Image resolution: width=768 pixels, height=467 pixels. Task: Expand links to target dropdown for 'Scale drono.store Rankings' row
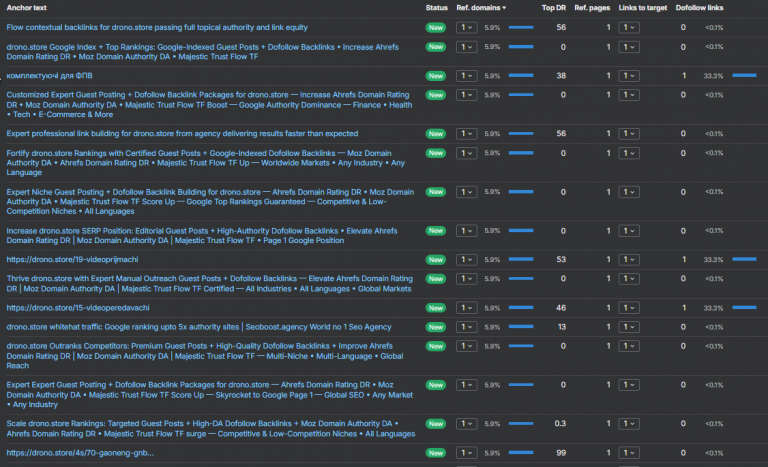[x=629, y=423]
